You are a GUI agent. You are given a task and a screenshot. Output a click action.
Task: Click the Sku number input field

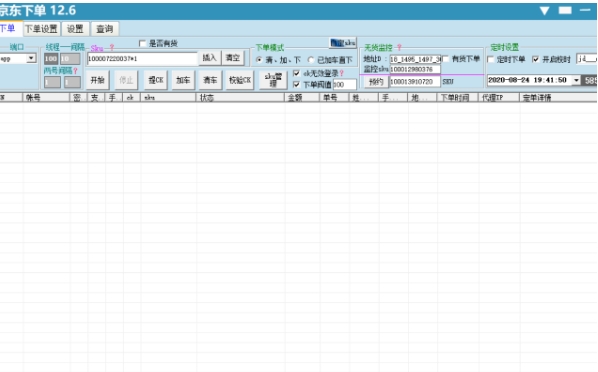(142, 59)
